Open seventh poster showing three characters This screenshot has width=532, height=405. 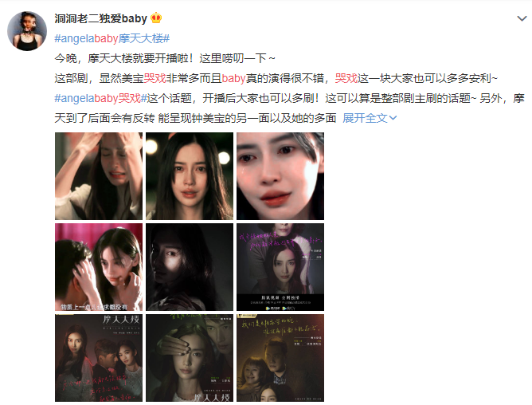[x=99, y=358]
